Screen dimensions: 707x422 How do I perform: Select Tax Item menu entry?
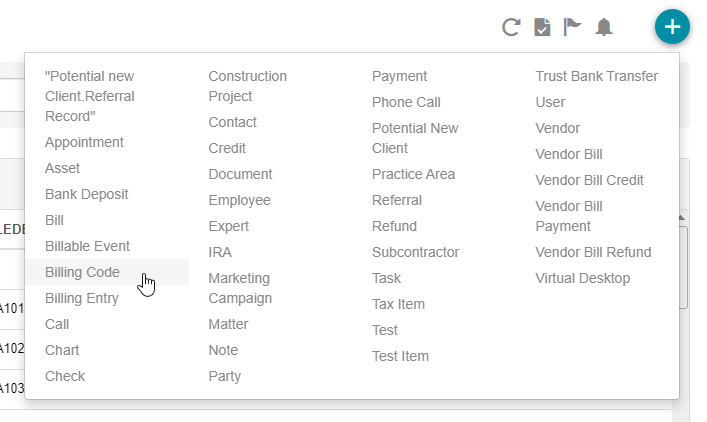(398, 304)
